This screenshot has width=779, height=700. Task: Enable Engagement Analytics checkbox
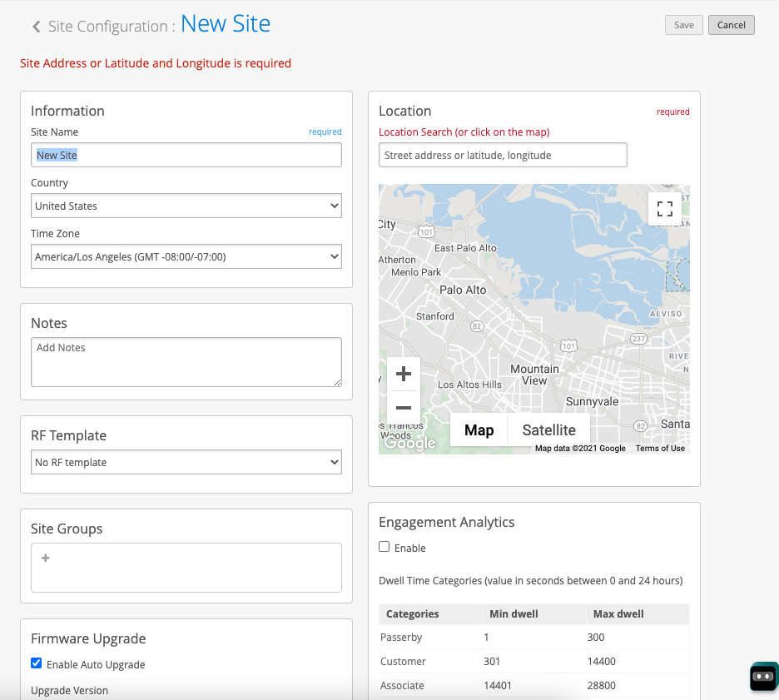[385, 547]
